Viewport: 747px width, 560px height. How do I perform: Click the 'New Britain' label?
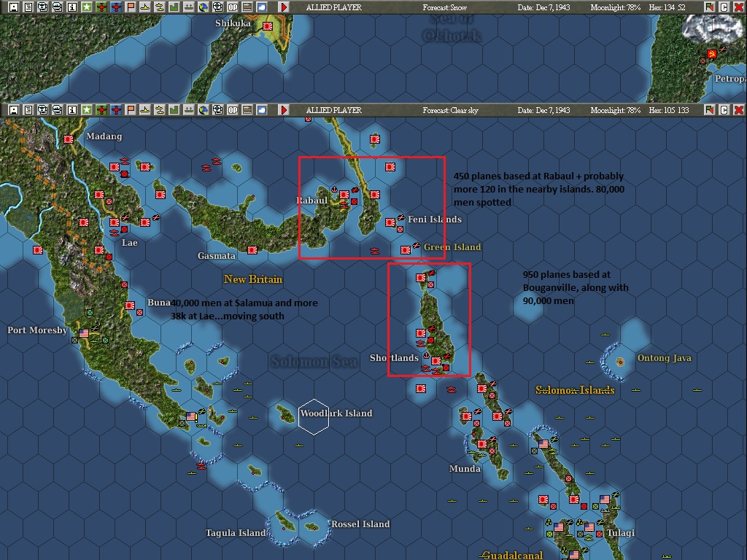tap(253, 279)
